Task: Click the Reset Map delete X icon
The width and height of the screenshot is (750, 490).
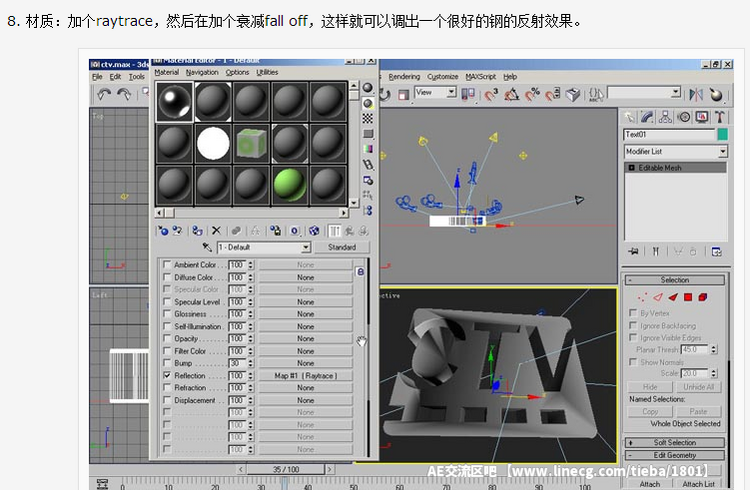Action: [216, 231]
